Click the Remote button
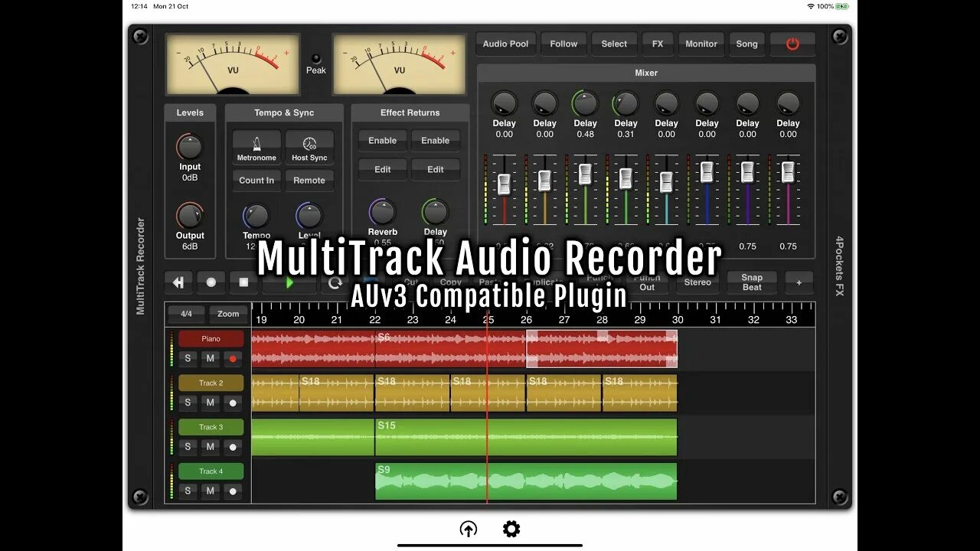The height and width of the screenshot is (551, 980). [x=309, y=181]
